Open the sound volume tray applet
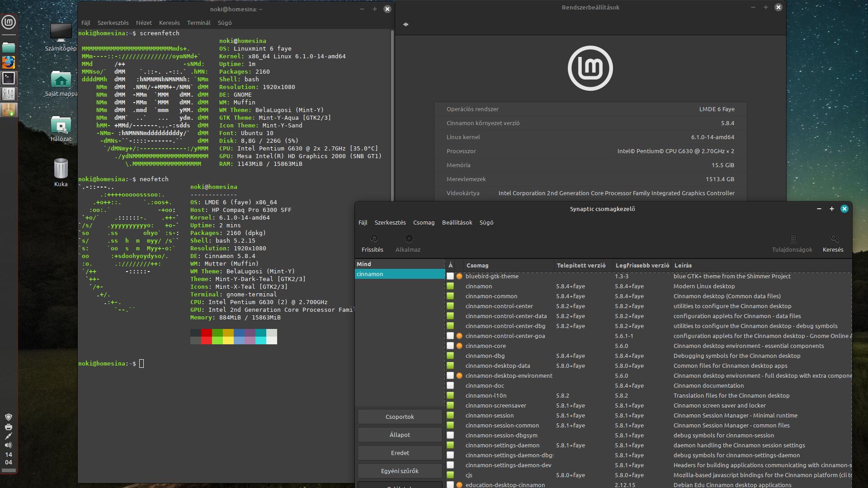This screenshot has width=868, height=488. [9, 445]
